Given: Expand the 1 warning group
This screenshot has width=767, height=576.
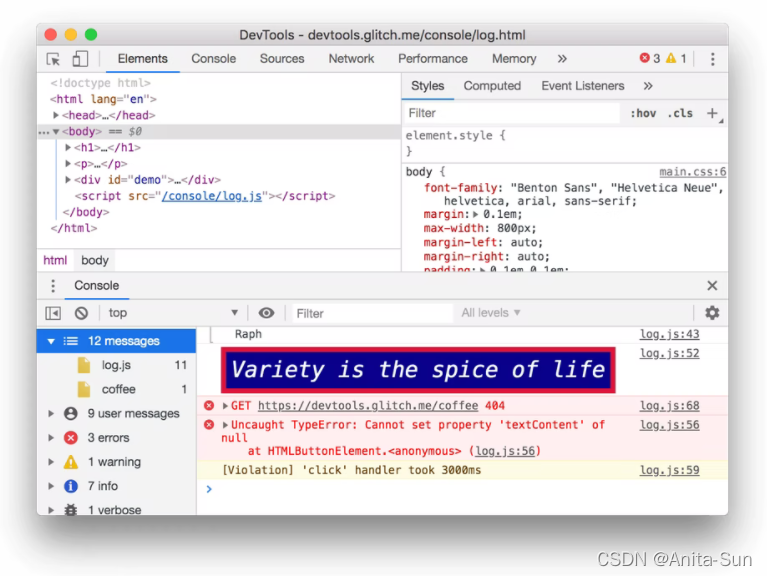Looking at the screenshot, I should click(x=51, y=462).
